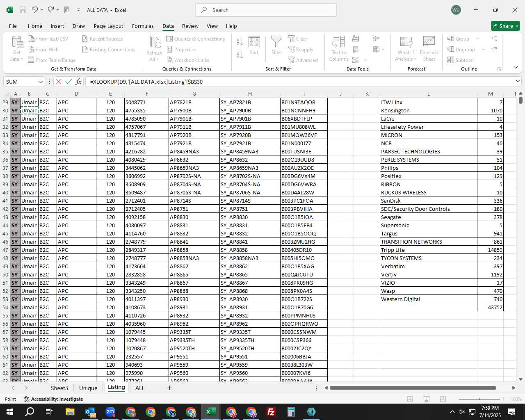Viewport: 525px width, 420px height.
Task: Expand the Redo history dropdown
Action: coord(57,10)
